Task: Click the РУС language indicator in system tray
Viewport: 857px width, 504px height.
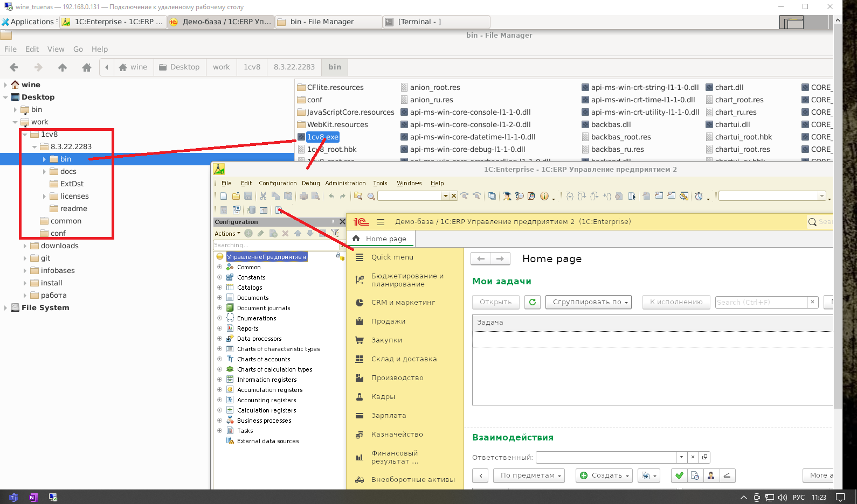Action: 798,498
